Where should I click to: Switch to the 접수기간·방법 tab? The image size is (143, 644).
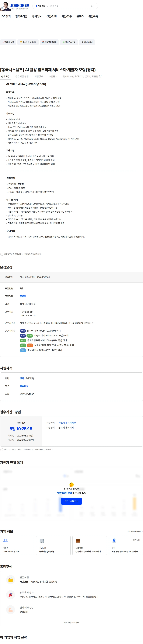(x=22, y=77)
